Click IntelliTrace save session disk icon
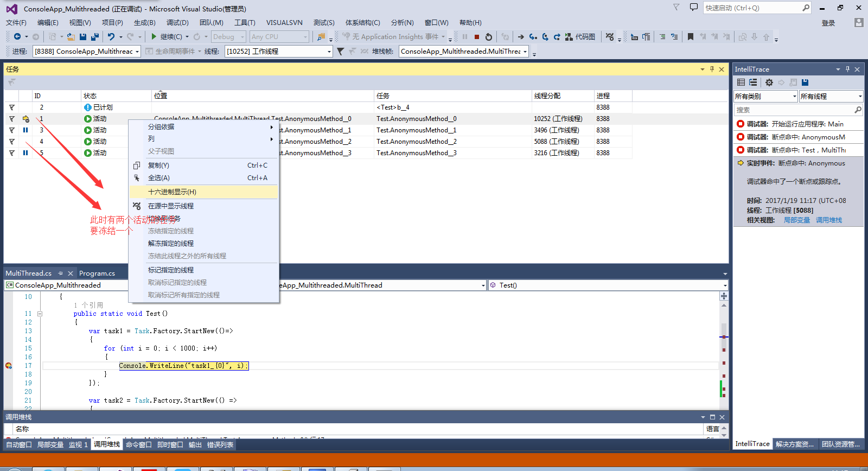 pyautogui.click(x=805, y=82)
